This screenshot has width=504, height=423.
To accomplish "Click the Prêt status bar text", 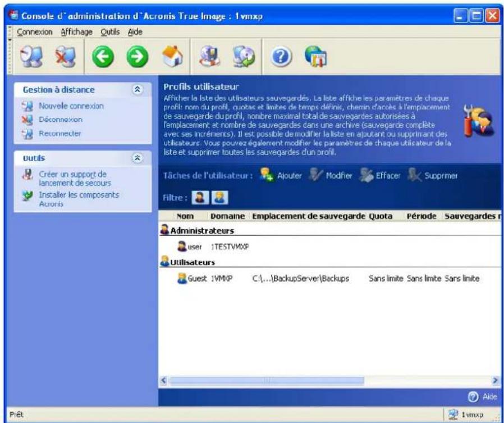I will coord(17,415).
